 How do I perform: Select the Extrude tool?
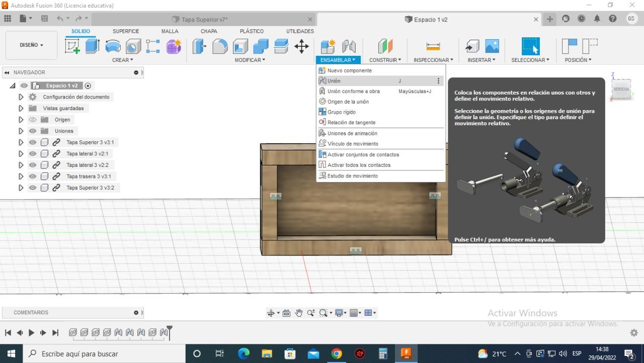92,46
